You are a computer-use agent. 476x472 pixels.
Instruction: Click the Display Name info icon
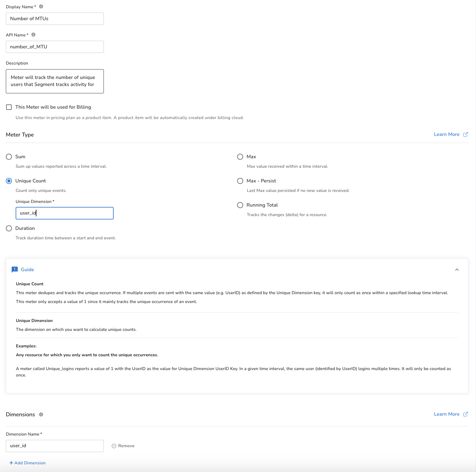coord(41,6)
